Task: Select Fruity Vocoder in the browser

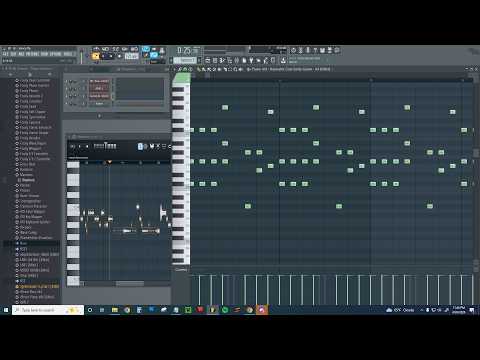Action: coord(30,138)
